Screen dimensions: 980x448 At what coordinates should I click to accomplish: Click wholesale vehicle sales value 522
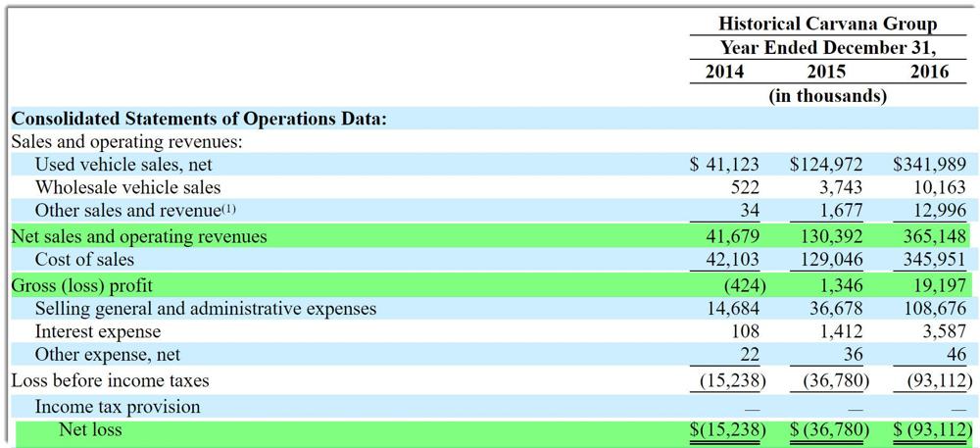743,187
